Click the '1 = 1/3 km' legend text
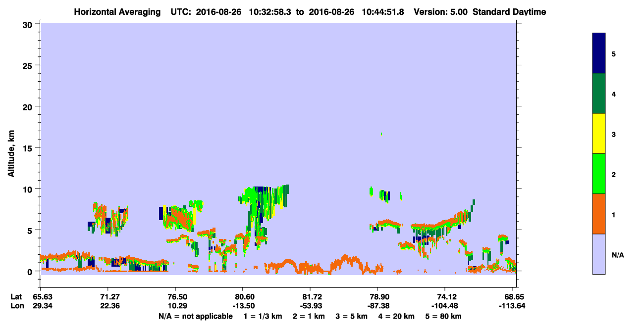Screen dimensions: 644x330 click(x=263, y=316)
